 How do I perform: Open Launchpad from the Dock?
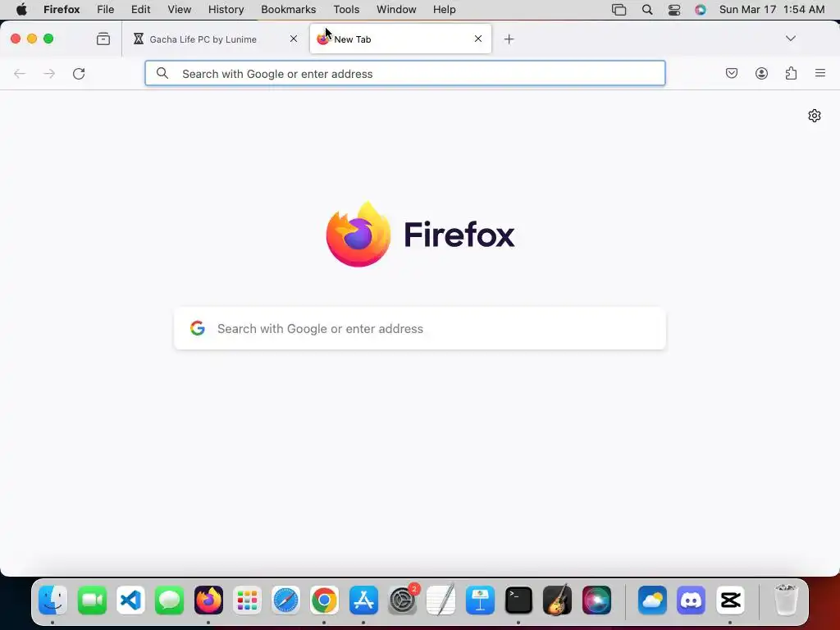247,600
